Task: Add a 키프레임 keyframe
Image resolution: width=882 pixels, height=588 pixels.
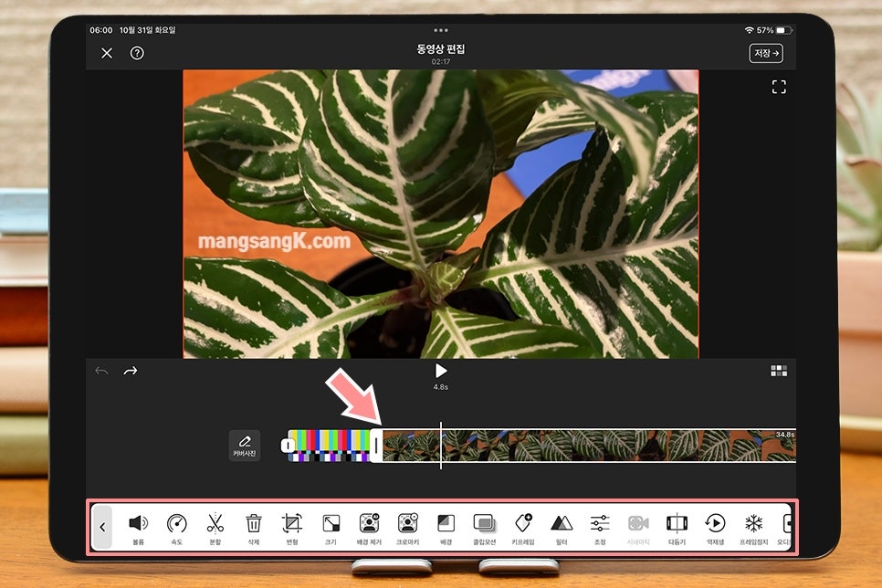Action: pyautogui.click(x=523, y=529)
